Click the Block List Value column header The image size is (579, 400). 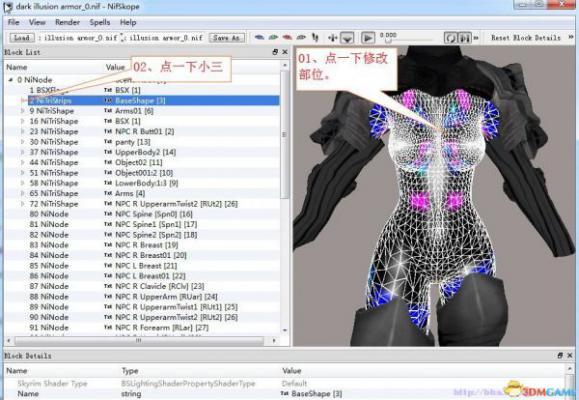(115, 67)
